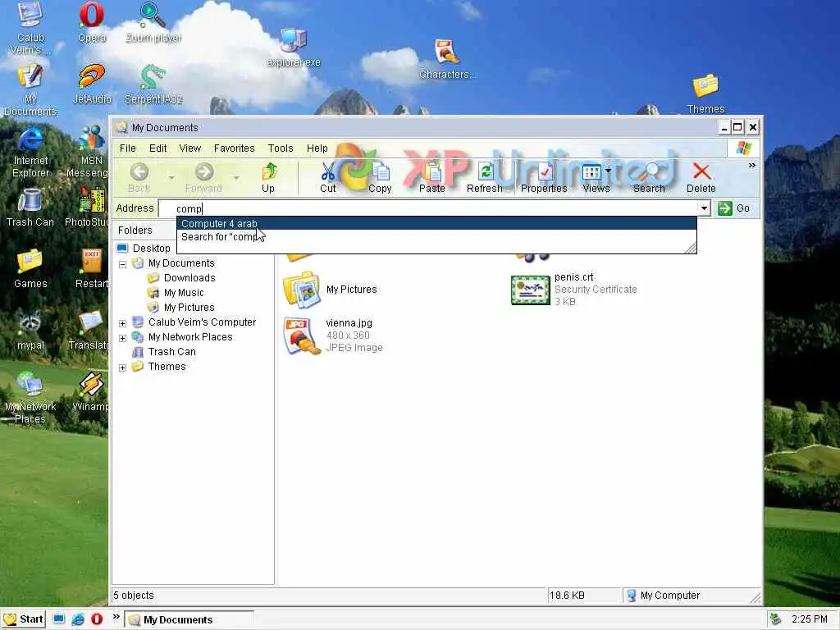Click Show Desktop quick launch icon
Viewport: 840px width, 630px height.
coord(59,619)
